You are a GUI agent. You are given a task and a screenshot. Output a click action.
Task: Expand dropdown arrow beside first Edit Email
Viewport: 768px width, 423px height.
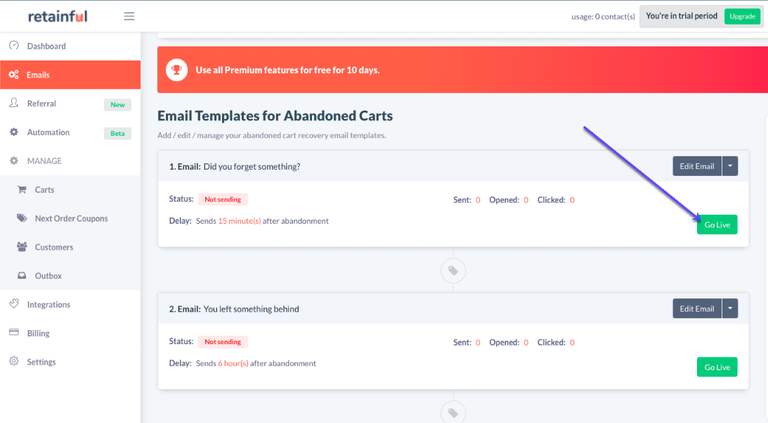tap(730, 166)
